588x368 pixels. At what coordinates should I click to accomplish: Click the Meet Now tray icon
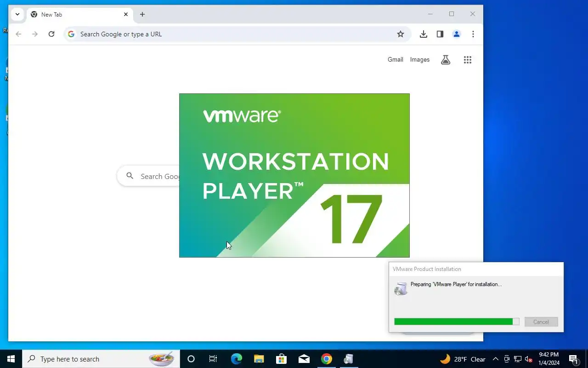(x=507, y=359)
